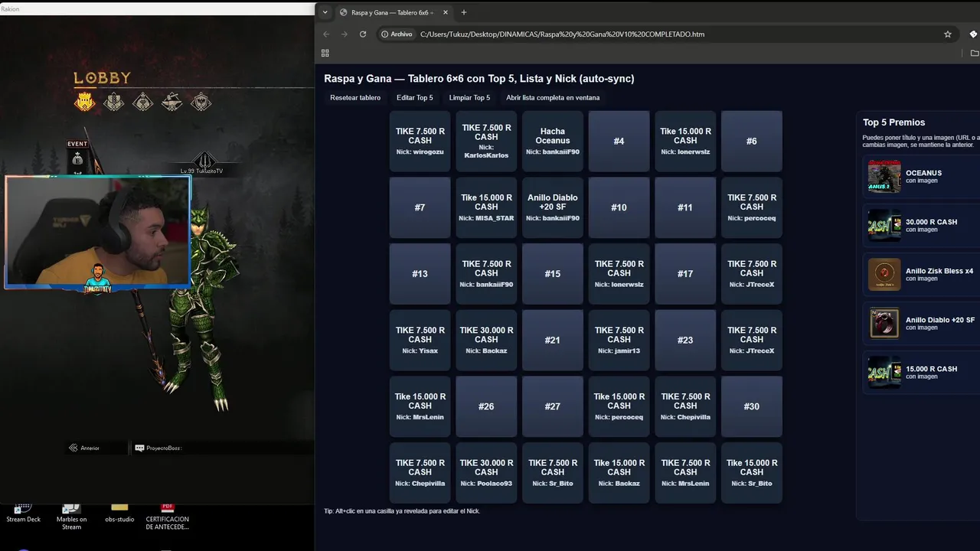
Task: Reveal tile #30
Action: click(x=752, y=406)
